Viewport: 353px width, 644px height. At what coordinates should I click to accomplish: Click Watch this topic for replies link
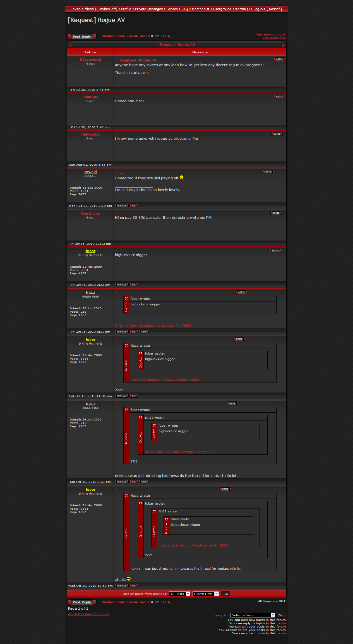click(x=88, y=614)
